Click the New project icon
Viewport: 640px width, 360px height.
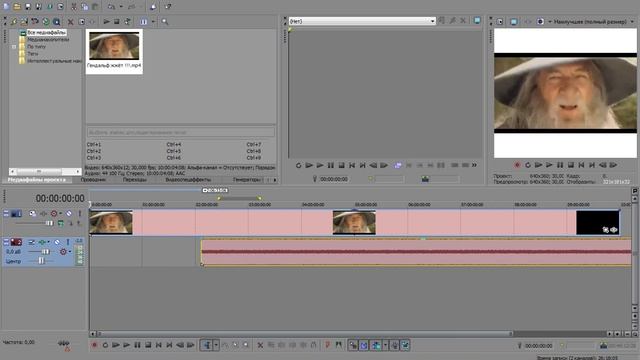point(6,7)
